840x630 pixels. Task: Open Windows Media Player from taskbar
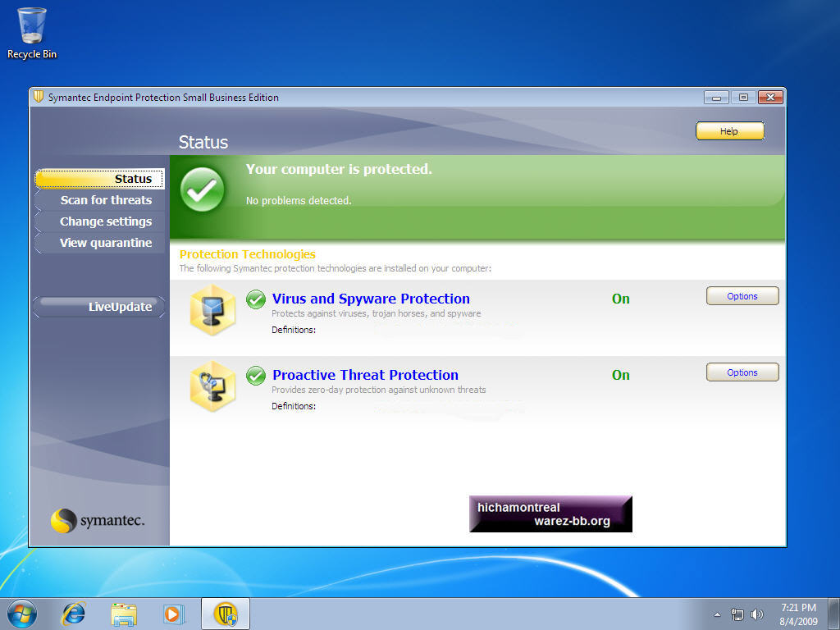tap(174, 614)
